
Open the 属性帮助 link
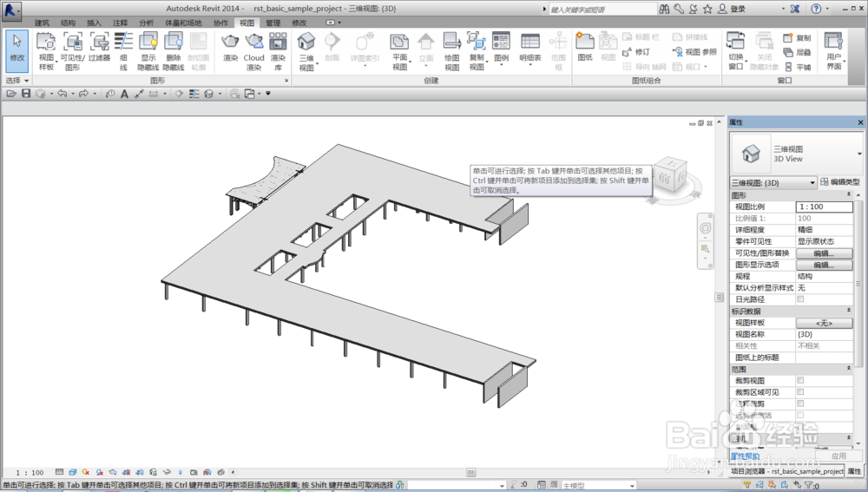[x=745, y=456]
